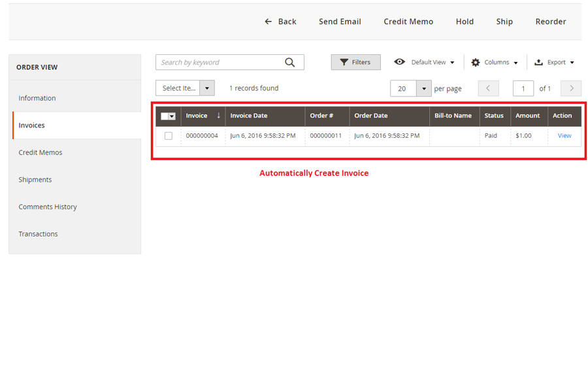This screenshot has width=588, height=392.
Task: Open the Credit Memos tab
Action: point(41,152)
